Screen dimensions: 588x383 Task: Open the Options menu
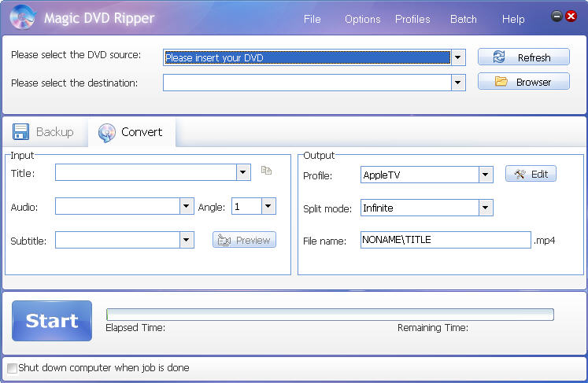(363, 19)
